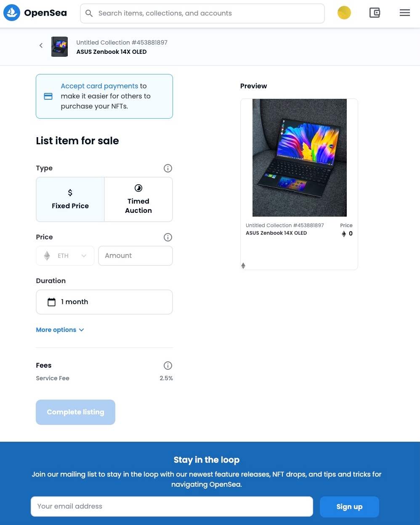Go back with the left chevron arrow
Image resolution: width=420 pixels, height=525 pixels.
pyautogui.click(x=41, y=45)
